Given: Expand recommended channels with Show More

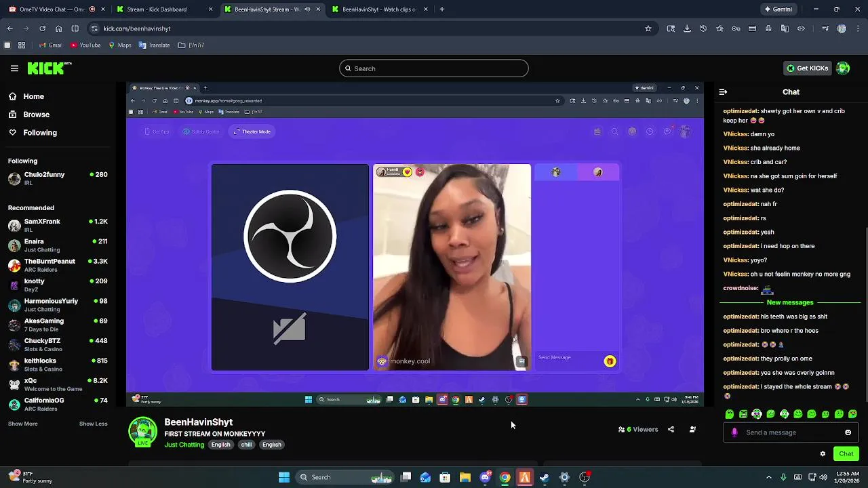Looking at the screenshot, I should [x=22, y=424].
